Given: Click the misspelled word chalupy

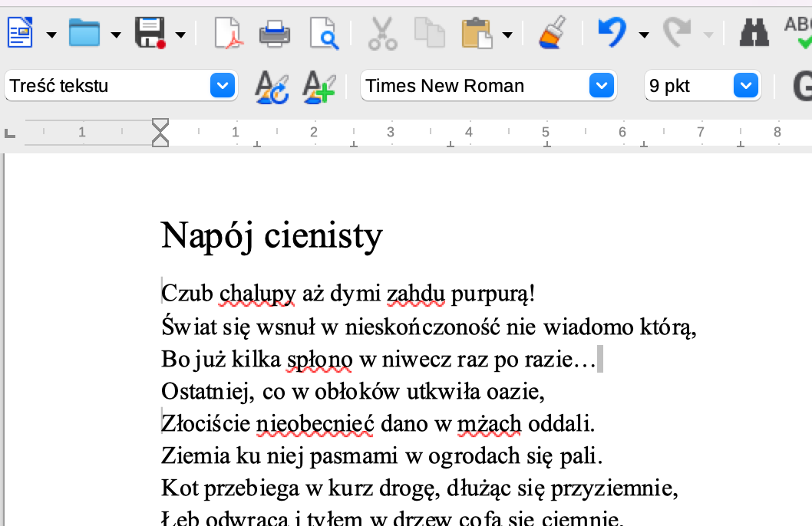Looking at the screenshot, I should click(257, 294).
